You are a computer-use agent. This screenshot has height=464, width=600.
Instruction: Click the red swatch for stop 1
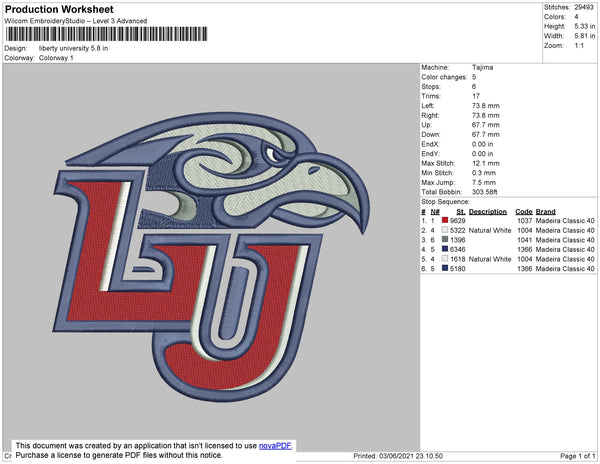[x=445, y=220]
